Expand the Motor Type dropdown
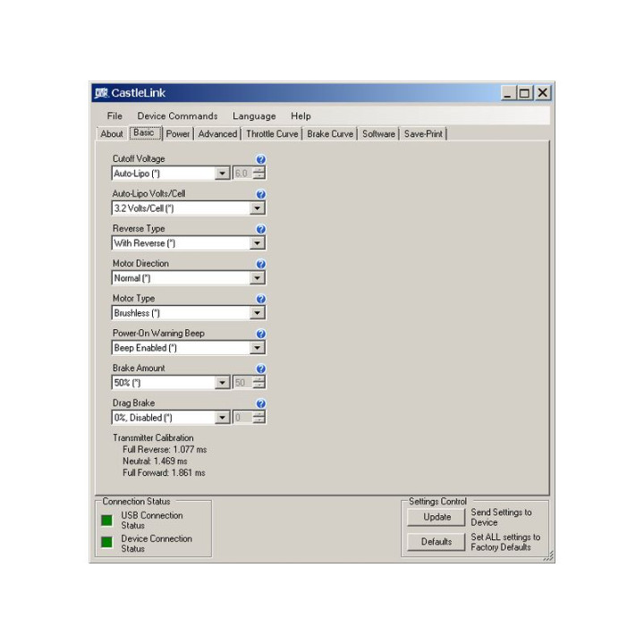Screen dimensions: 644x644 click(257, 313)
